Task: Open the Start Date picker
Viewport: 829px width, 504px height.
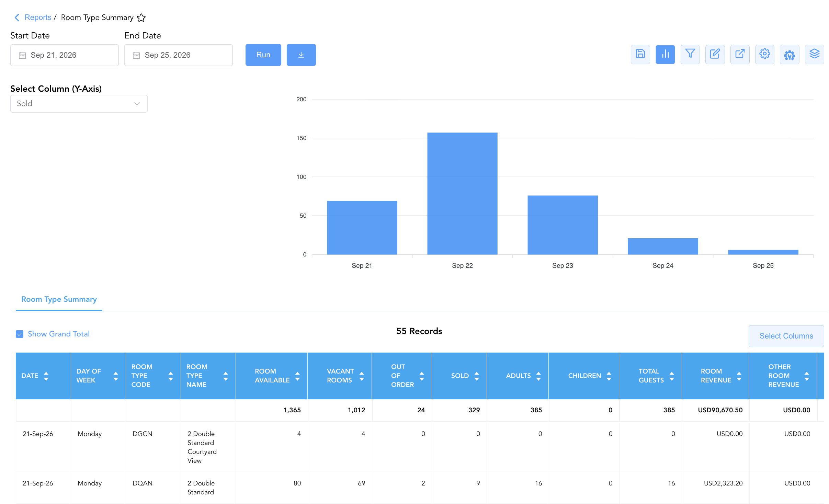Action: 65,55
